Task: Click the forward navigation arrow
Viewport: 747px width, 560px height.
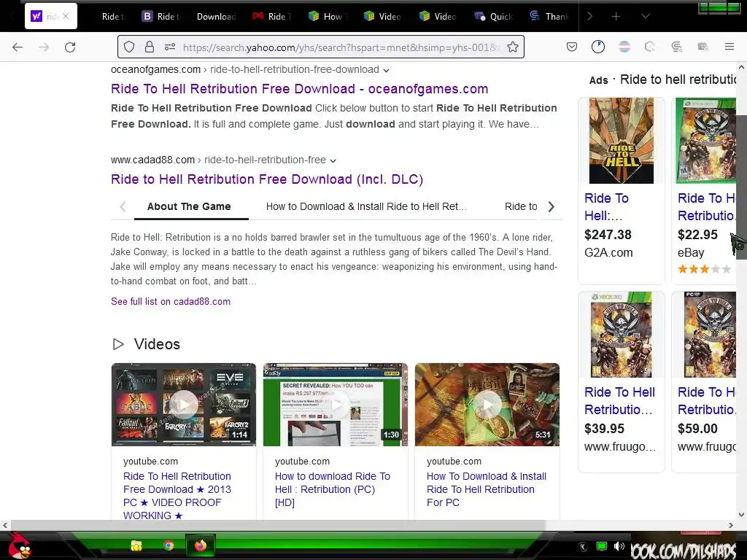Action: click(x=44, y=47)
